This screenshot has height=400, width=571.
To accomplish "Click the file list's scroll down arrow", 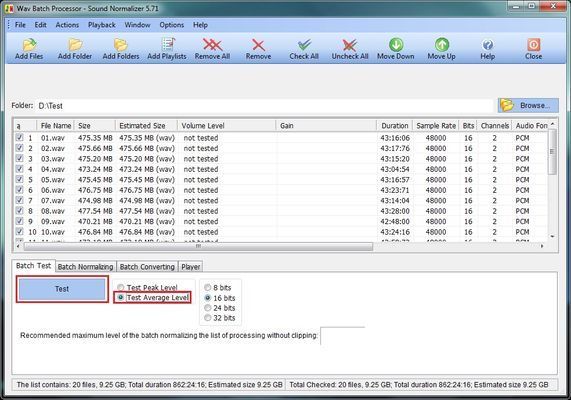I will (x=552, y=236).
